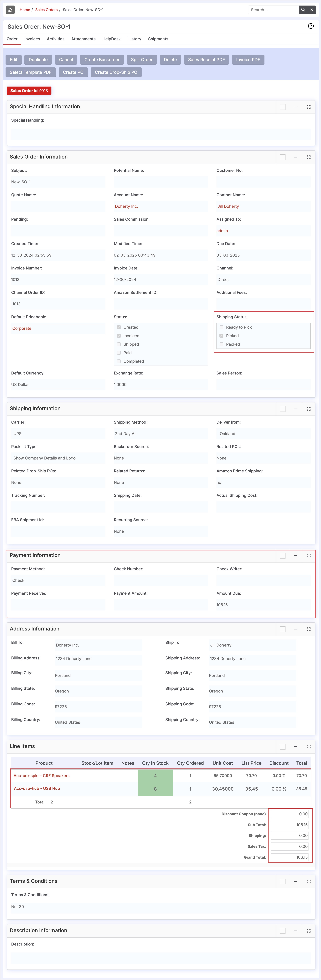The height and width of the screenshot is (980, 321).
Task: Open the Doherty Inc. account link
Action: (126, 207)
